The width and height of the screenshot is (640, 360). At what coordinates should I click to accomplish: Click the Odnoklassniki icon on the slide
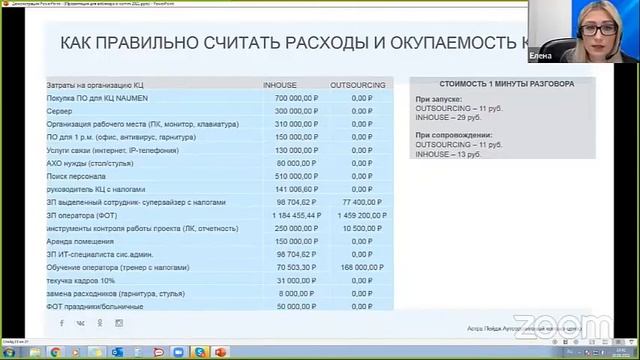(100, 323)
